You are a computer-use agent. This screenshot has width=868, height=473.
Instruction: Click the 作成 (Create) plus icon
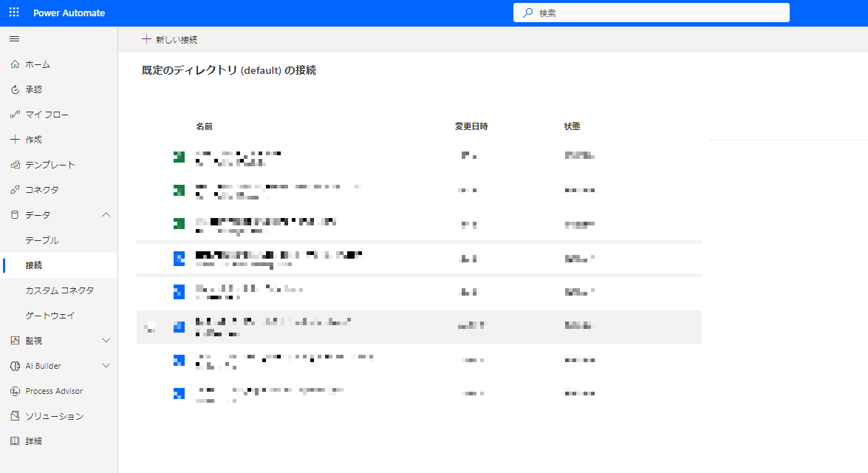pos(15,139)
